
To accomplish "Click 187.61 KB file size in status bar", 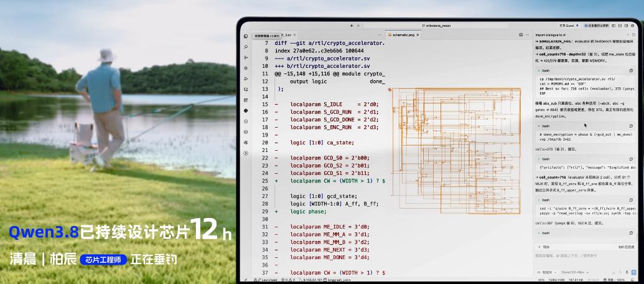I will click(x=576, y=280).
